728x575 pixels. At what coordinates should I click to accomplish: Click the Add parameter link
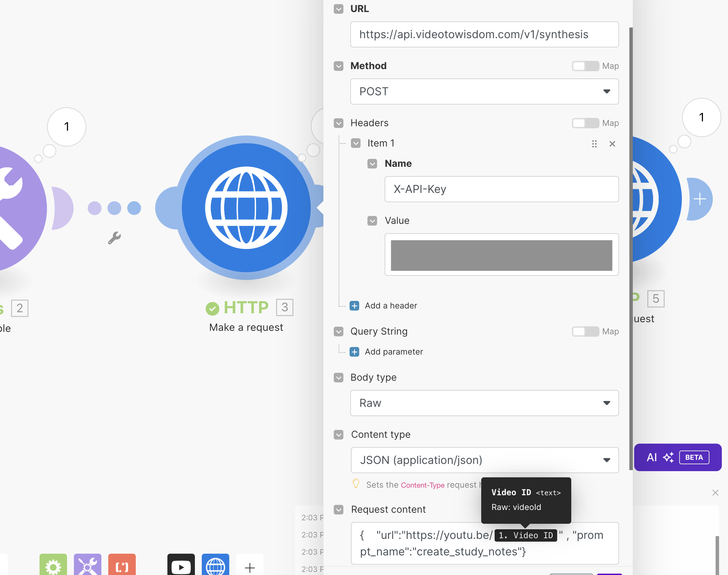click(394, 352)
